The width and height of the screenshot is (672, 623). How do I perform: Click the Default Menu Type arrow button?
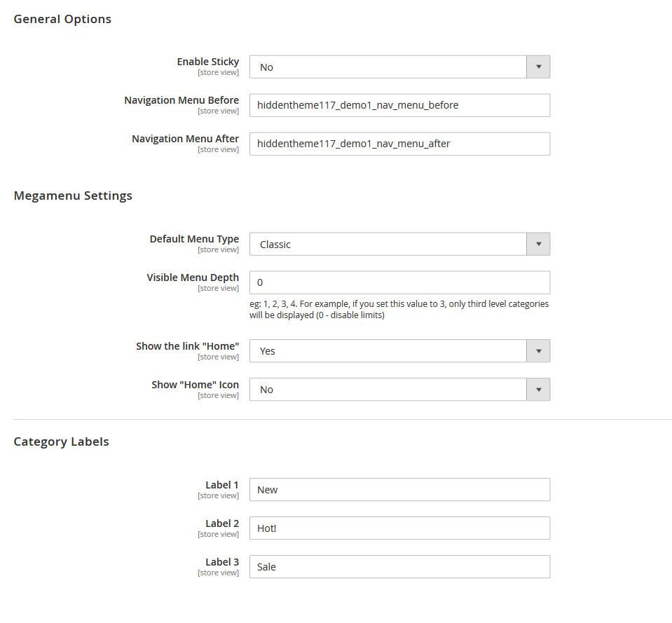coord(538,244)
